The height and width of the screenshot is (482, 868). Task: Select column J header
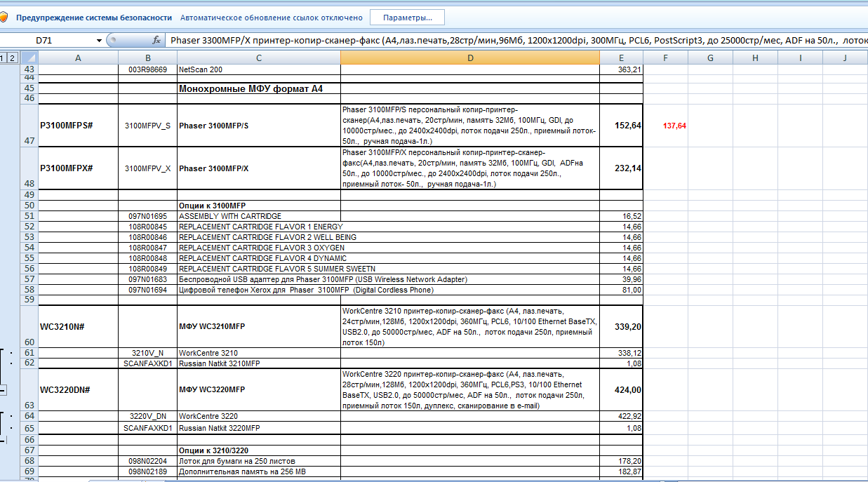coord(845,58)
